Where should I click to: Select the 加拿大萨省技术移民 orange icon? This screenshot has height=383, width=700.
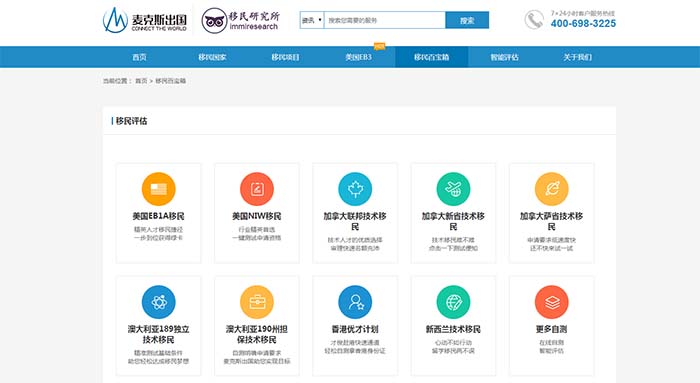pyautogui.click(x=551, y=189)
